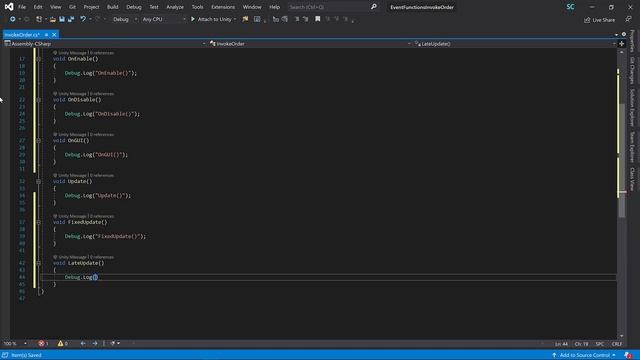Click the Comment Selection icon
This screenshot has width=640, height=360.
pos(276,19)
